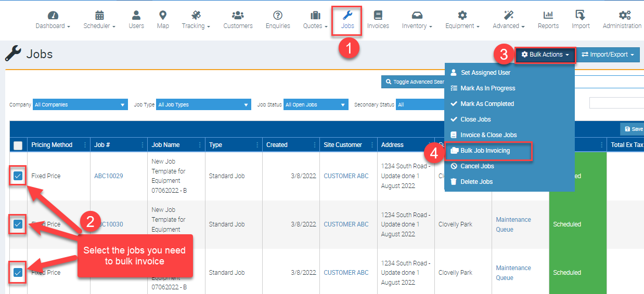The height and width of the screenshot is (294, 644).
Task: Click the green Scheduled status in third row
Action: tap(567, 273)
